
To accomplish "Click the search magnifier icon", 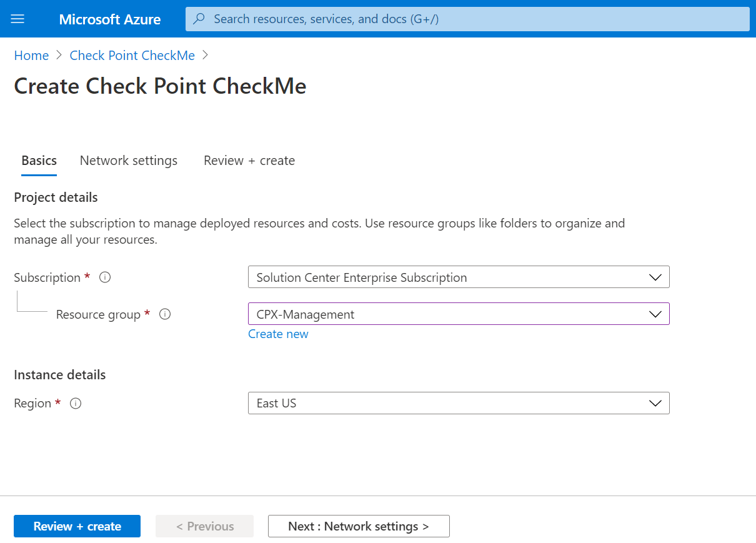I will pos(199,19).
